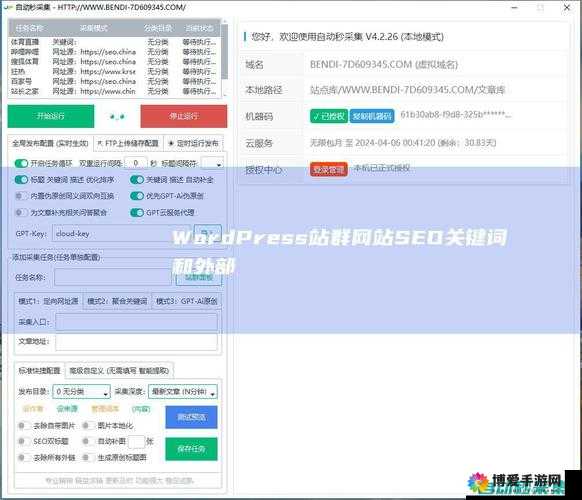Click the app icon in the title bar
Viewport: 582px width, 500px height.
8,7
